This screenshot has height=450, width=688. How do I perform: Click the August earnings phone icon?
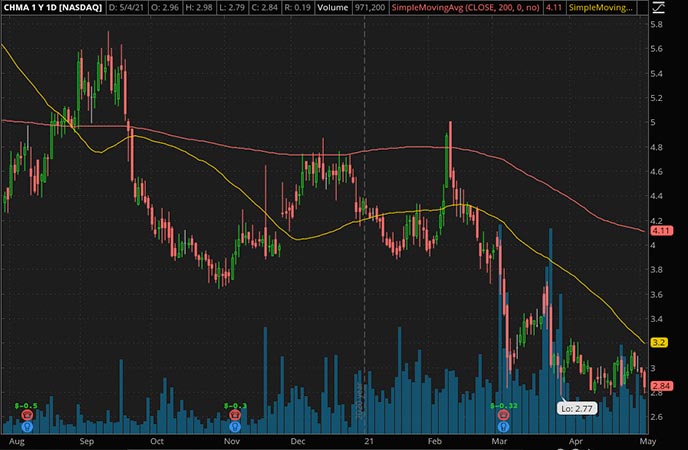26,414
